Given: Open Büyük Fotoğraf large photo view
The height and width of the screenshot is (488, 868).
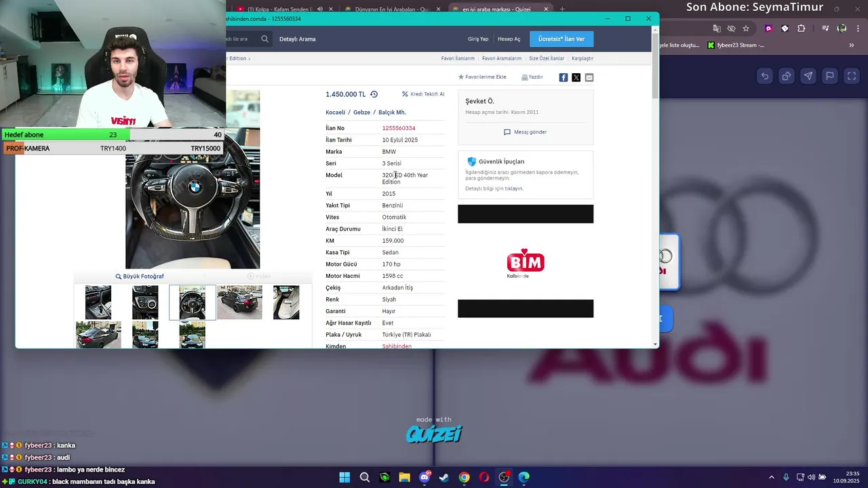Looking at the screenshot, I should [x=140, y=277].
